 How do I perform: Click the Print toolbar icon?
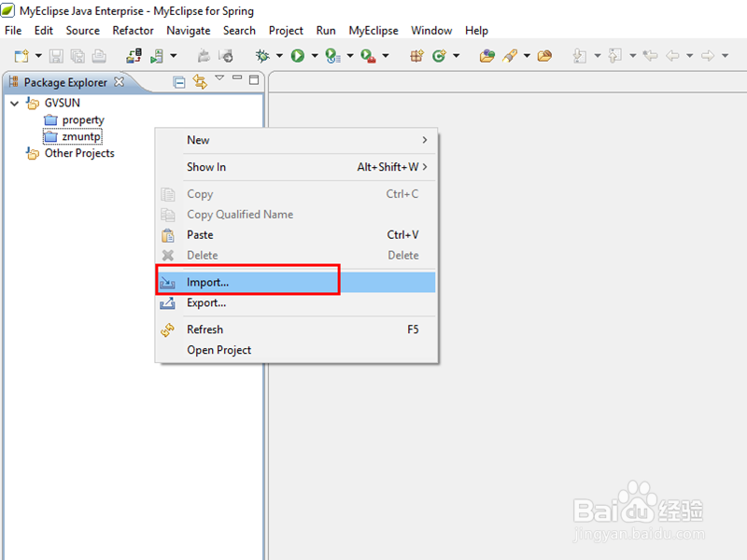tap(99, 56)
